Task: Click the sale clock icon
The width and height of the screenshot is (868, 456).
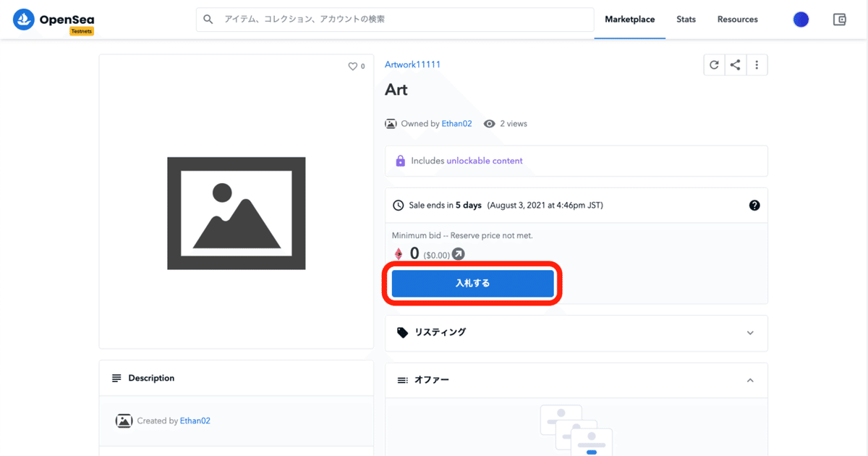Action: [x=398, y=206]
